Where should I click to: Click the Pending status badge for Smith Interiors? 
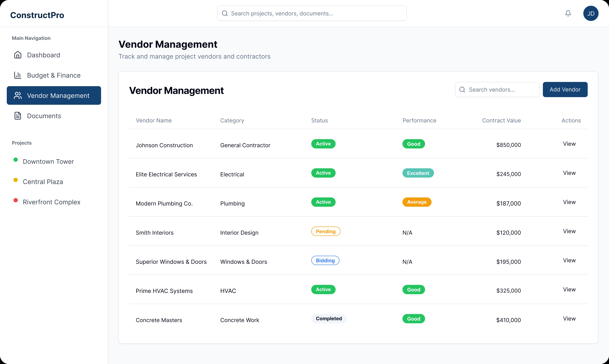point(326,231)
